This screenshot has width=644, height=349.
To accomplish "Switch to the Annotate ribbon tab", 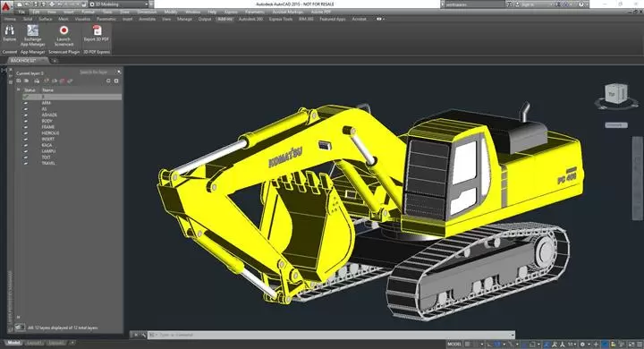I will coord(147,19).
